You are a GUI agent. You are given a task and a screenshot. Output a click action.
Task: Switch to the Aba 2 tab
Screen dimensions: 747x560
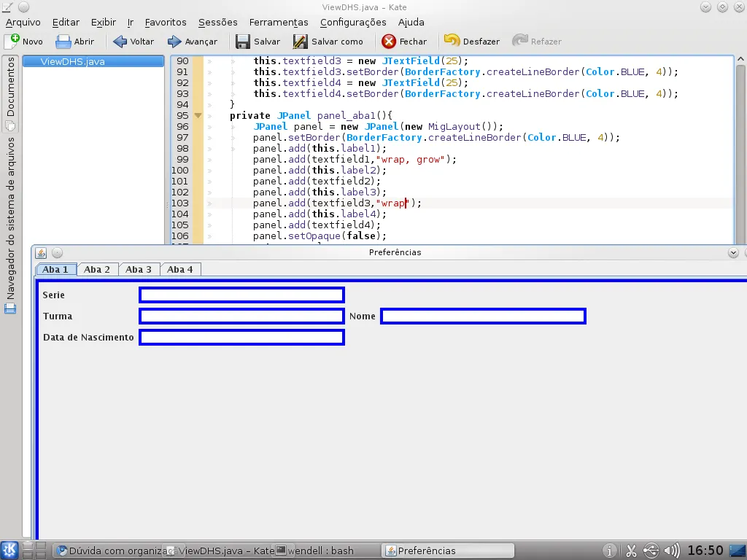[97, 269]
